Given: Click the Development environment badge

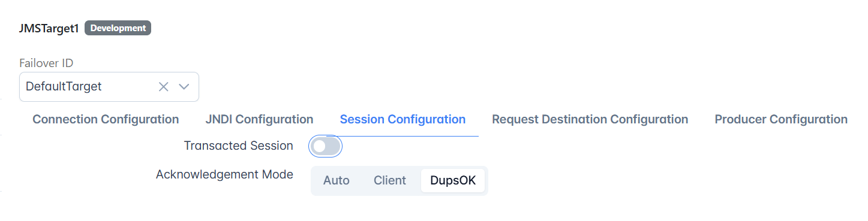Looking at the screenshot, I should coord(118,28).
